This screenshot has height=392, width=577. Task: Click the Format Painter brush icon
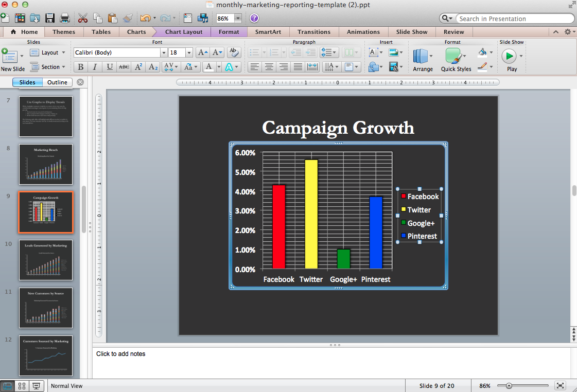[128, 18]
